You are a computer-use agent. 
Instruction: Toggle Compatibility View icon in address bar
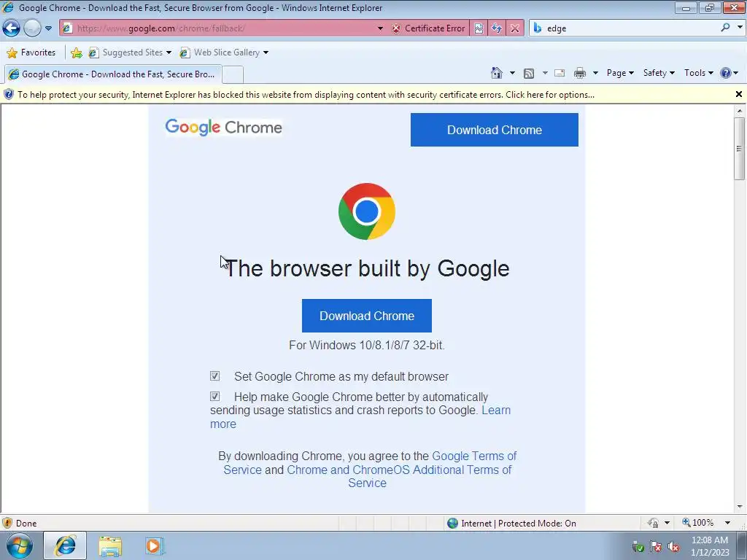pos(479,28)
